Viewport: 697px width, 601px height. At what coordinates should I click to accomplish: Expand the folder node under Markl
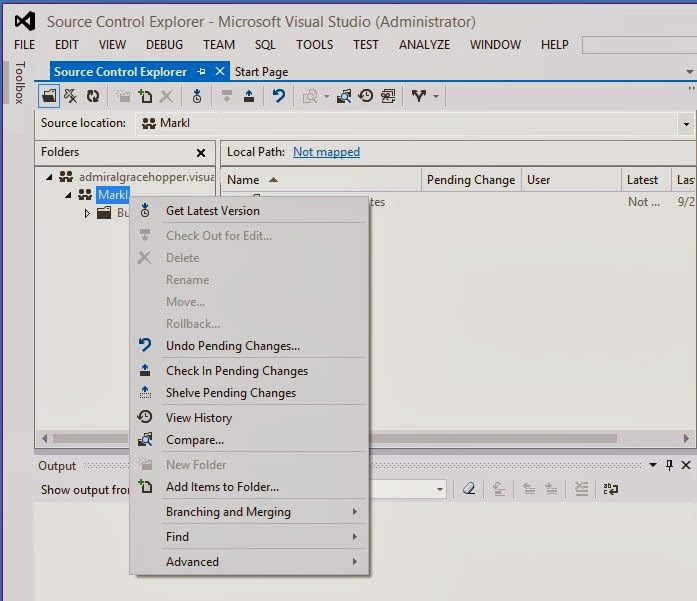[x=87, y=213]
